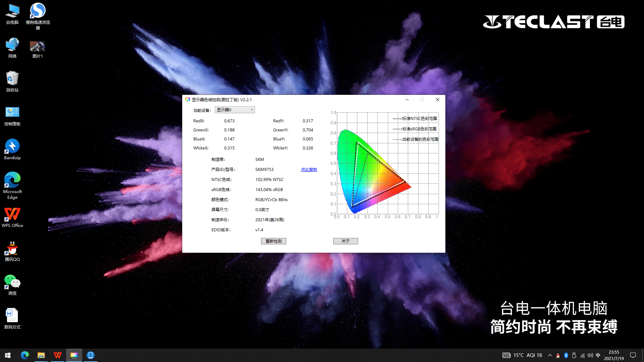Image resolution: width=644 pixels, height=362 pixels.
Task: Select the WPS Office desktop shortcut
Action: point(12,217)
